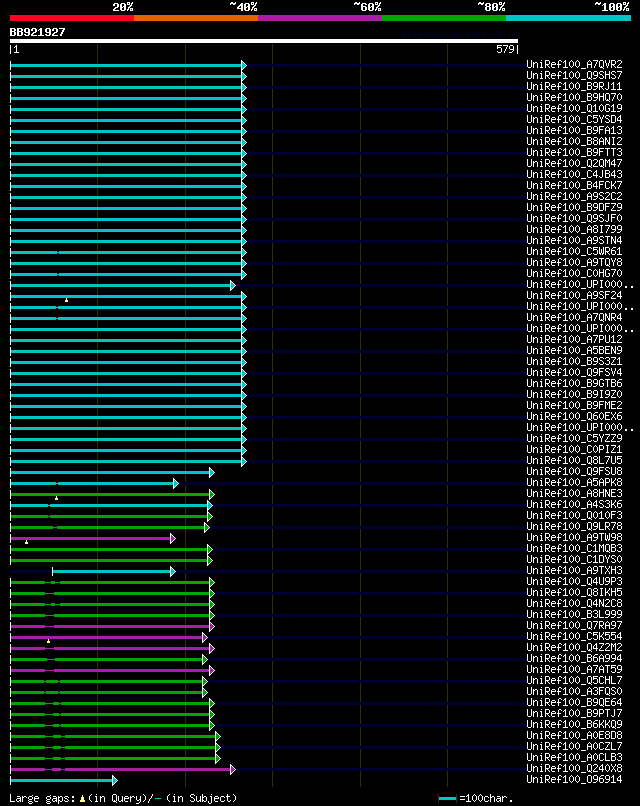This screenshot has height=806, width=640.
Task: Click the yellow gap marker beneath the A9SF24 bar
Action: click(66, 300)
